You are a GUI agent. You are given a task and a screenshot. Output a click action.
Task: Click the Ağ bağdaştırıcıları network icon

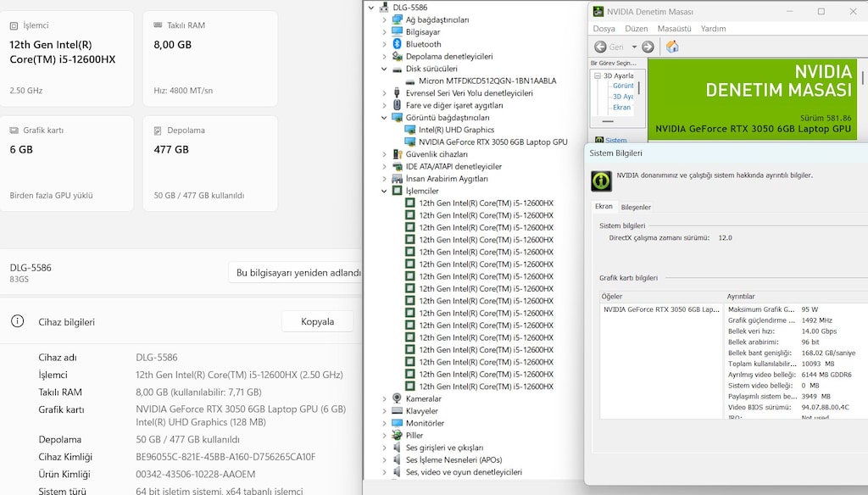pyautogui.click(x=397, y=19)
